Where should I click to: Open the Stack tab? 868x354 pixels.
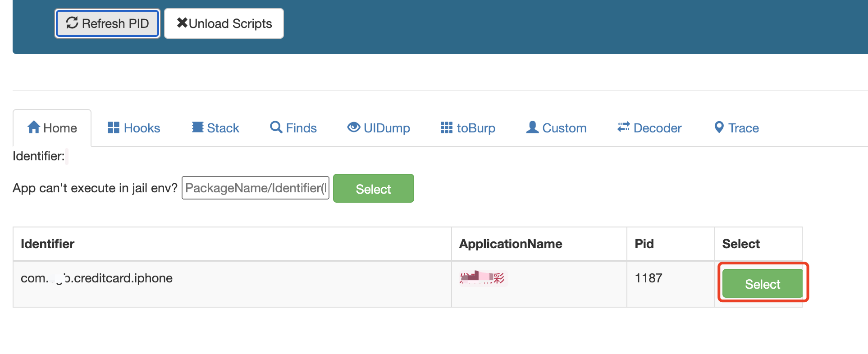(x=215, y=128)
